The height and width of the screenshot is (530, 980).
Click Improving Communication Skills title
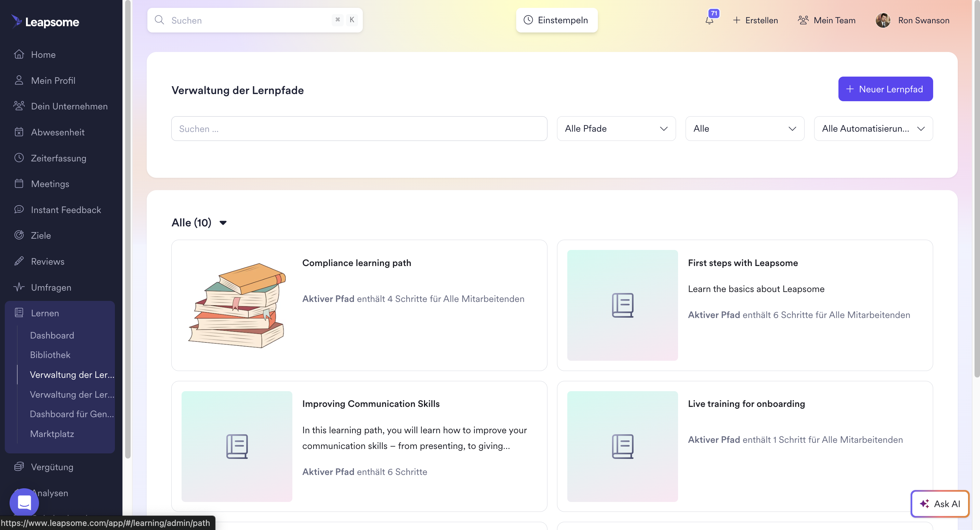[371, 404]
